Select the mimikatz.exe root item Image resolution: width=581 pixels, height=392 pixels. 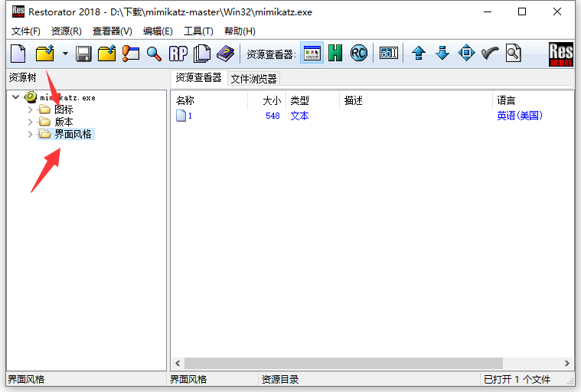point(67,98)
